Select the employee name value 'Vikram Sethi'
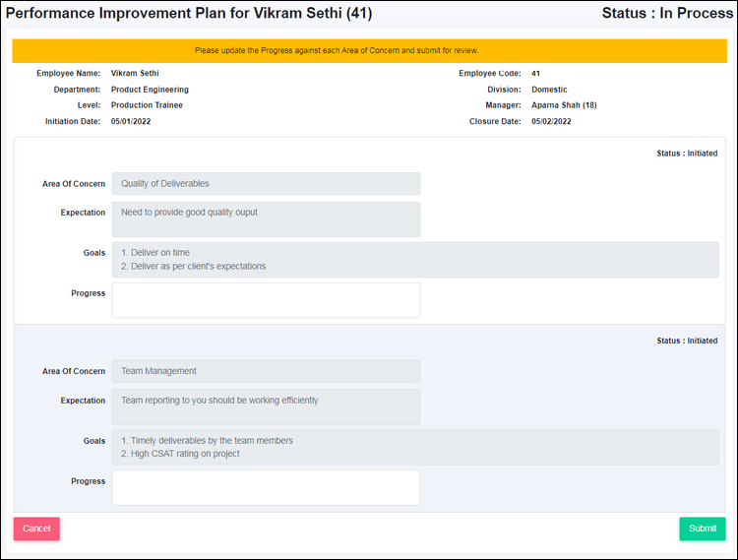This screenshot has width=738, height=560. 135,74
